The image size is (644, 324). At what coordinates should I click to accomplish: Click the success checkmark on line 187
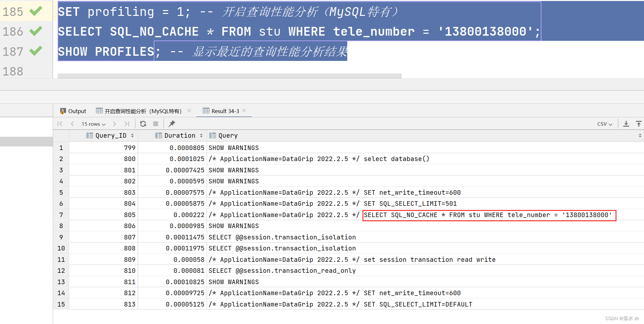tap(36, 51)
